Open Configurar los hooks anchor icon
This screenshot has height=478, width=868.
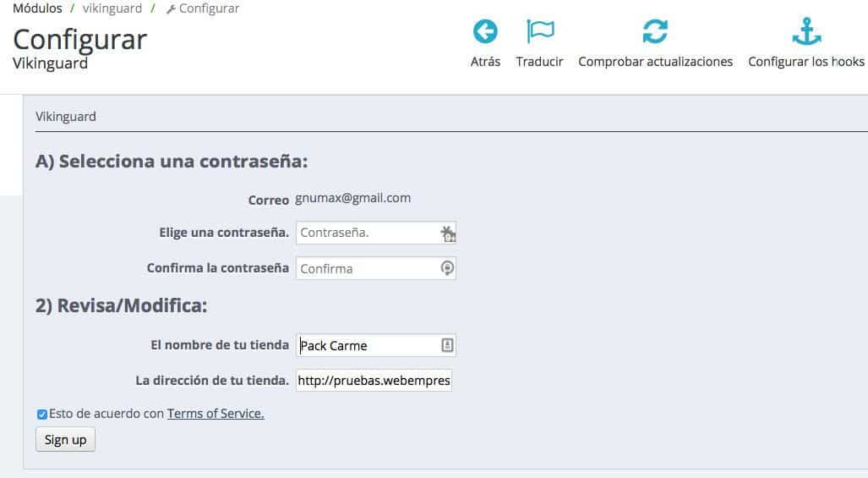[x=806, y=31]
